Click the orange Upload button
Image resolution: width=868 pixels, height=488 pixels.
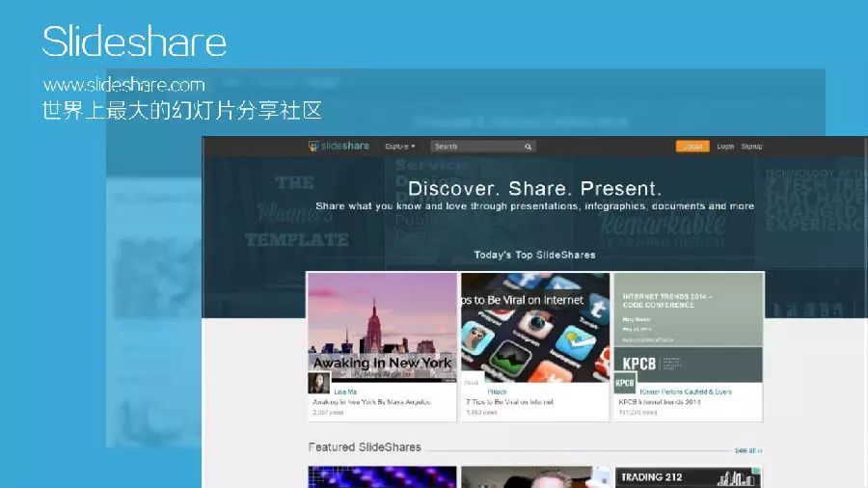(x=692, y=147)
